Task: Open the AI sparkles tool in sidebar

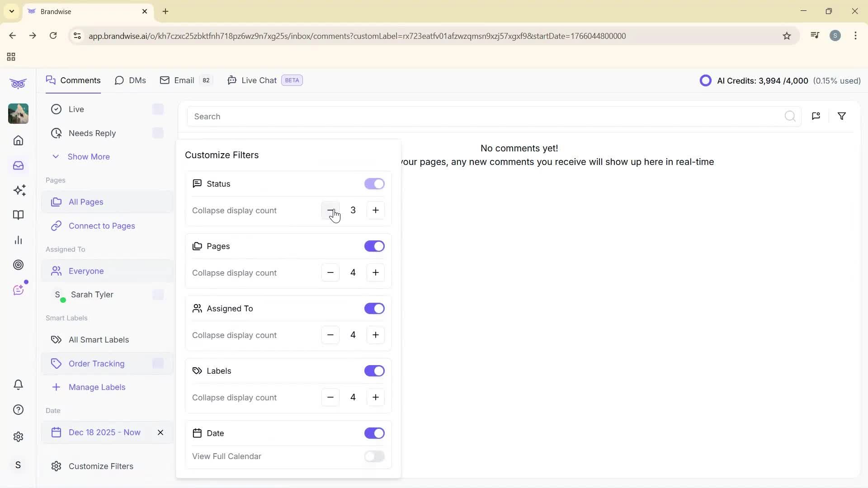Action: [x=19, y=190]
